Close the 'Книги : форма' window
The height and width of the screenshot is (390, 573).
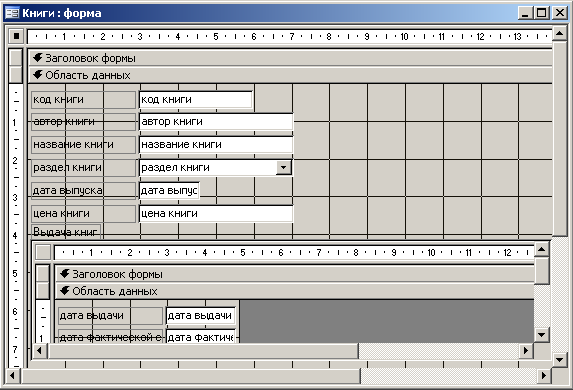pyautogui.click(x=559, y=14)
